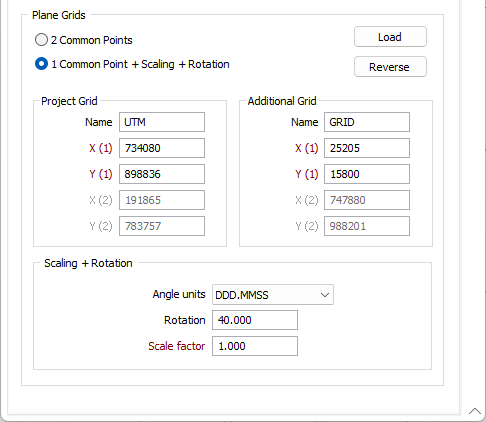Click the Rotation value field
Viewport: 486px width, 422px height.
click(x=255, y=320)
